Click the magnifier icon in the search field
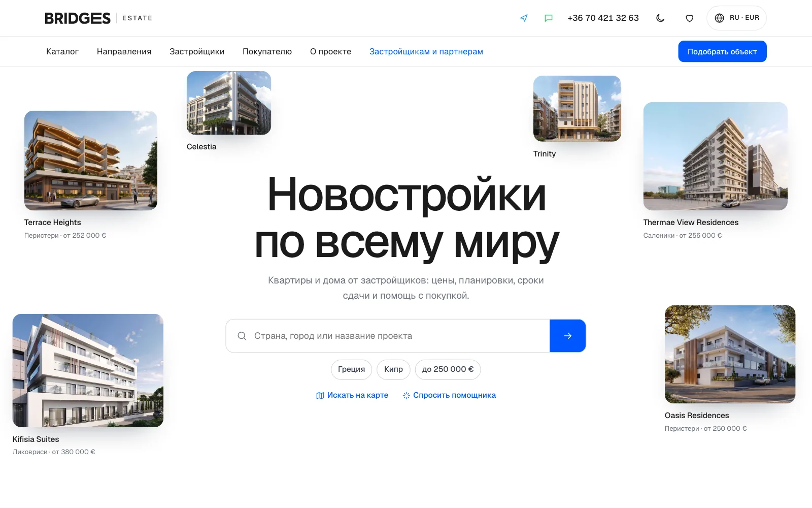Screen dimensions: 812x508 [x=242, y=336]
